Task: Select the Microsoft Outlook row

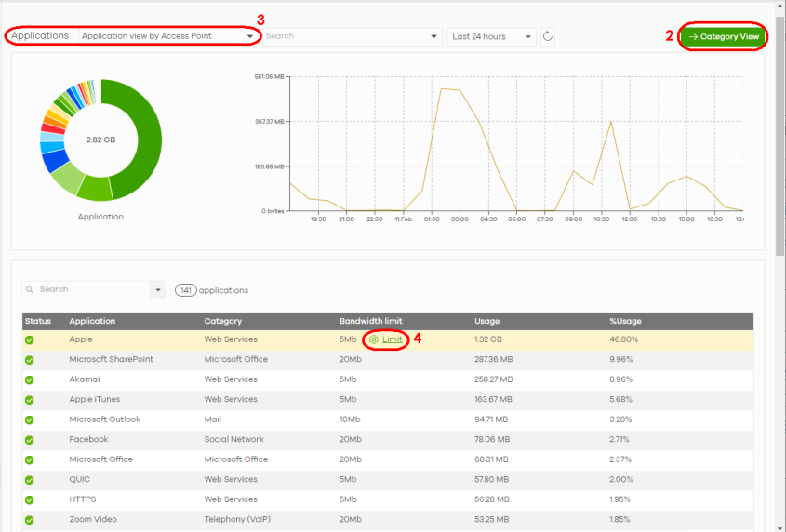Action: 104,419
